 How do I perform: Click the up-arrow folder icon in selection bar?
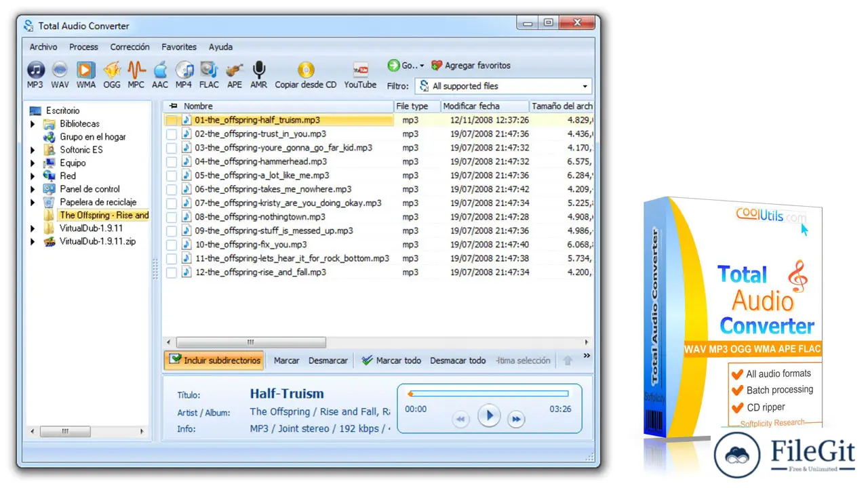coord(568,361)
